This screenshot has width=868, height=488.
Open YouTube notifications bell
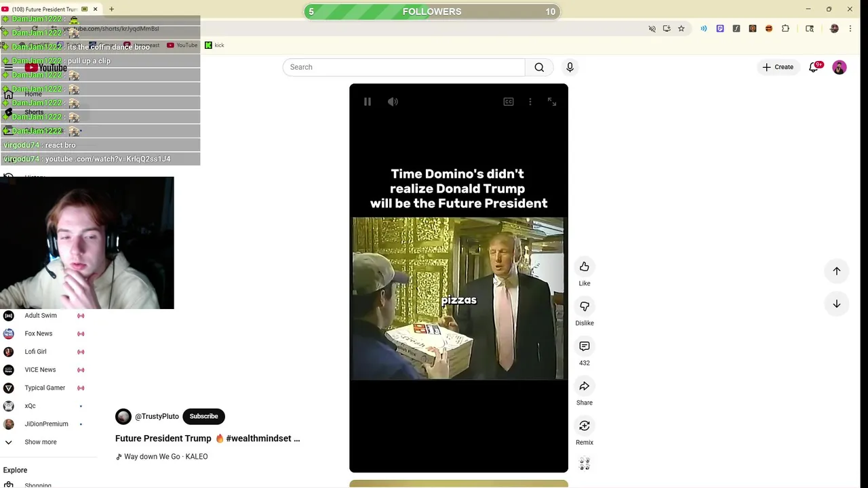pyautogui.click(x=814, y=67)
